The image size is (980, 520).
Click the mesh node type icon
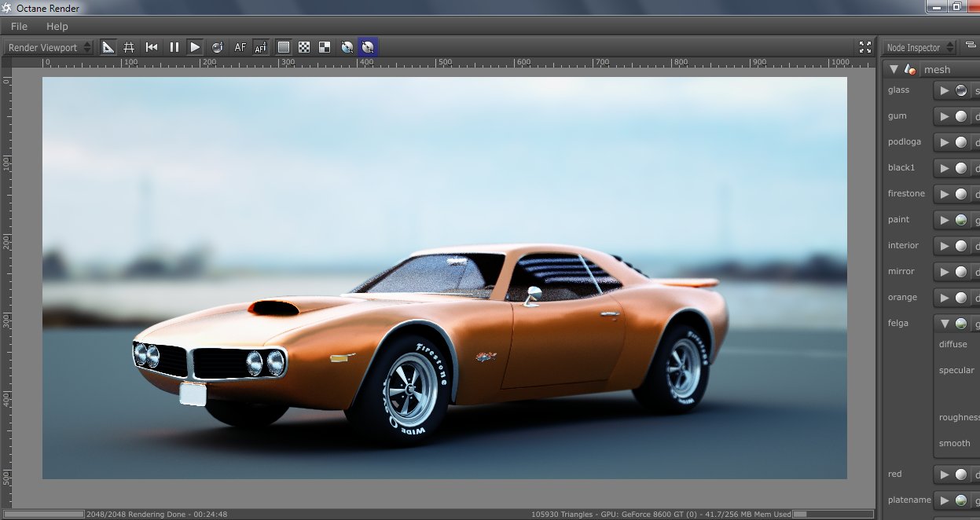(911, 69)
